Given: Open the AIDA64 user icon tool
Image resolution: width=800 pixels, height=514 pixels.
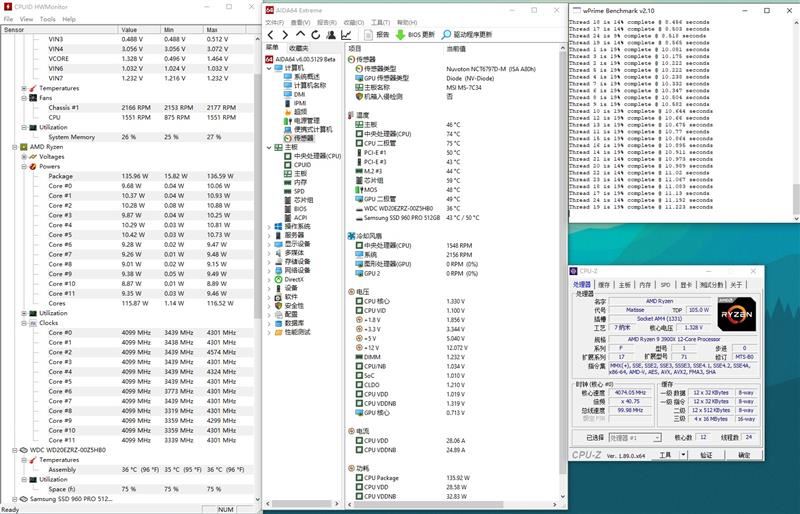Looking at the screenshot, I should click(x=331, y=35).
